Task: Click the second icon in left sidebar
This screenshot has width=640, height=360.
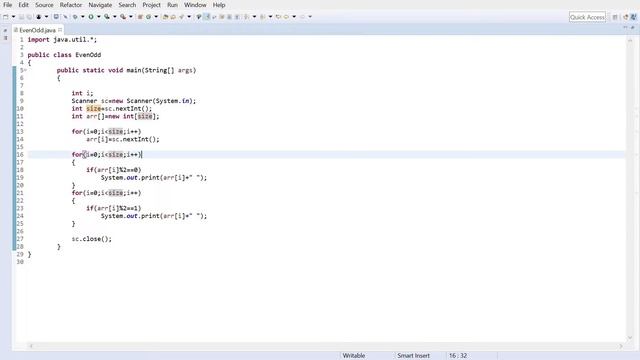Action: (5, 38)
